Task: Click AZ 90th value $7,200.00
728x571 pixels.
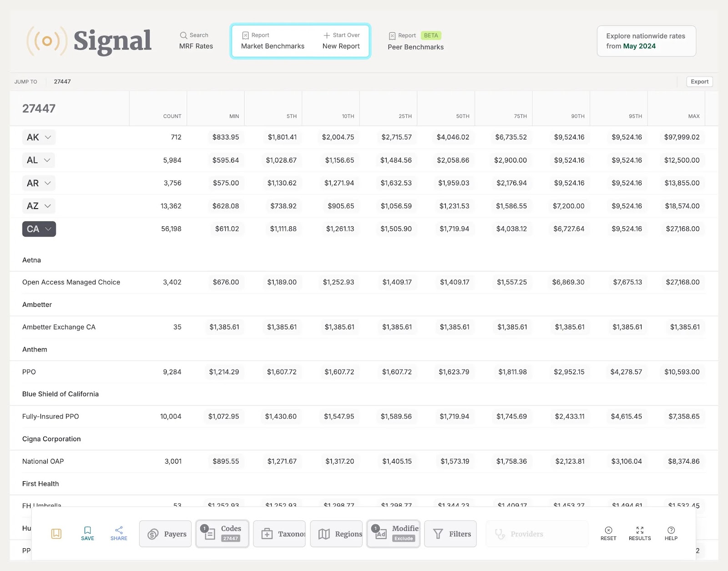Action: click(568, 206)
